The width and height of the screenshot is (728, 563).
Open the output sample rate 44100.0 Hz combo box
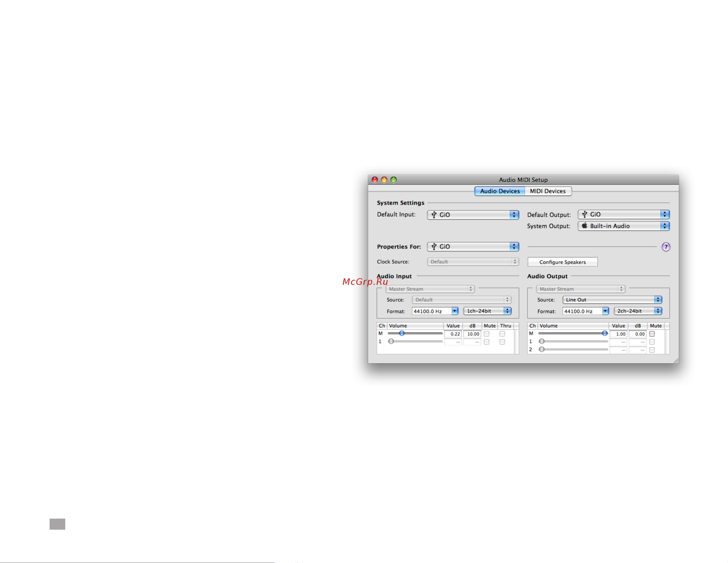pos(586,311)
